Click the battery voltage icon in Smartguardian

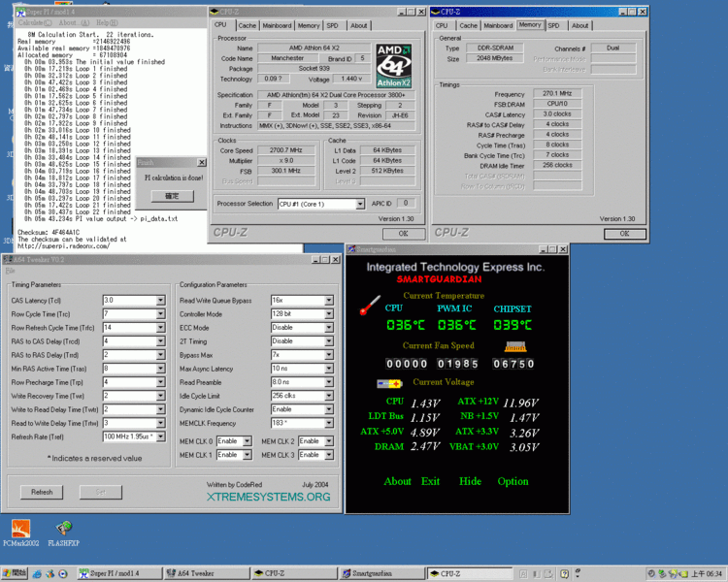click(x=389, y=383)
